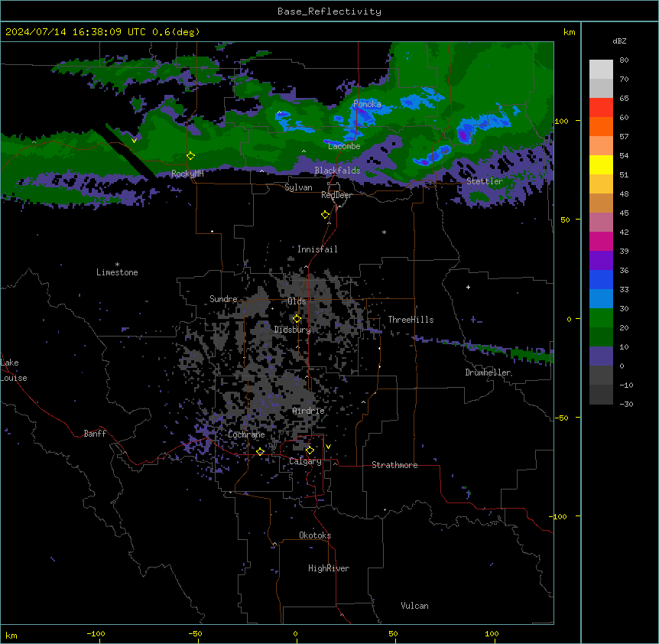Viewport: 659px width, 644px height.
Task: Select the RockyMH label
Action: [187, 174]
